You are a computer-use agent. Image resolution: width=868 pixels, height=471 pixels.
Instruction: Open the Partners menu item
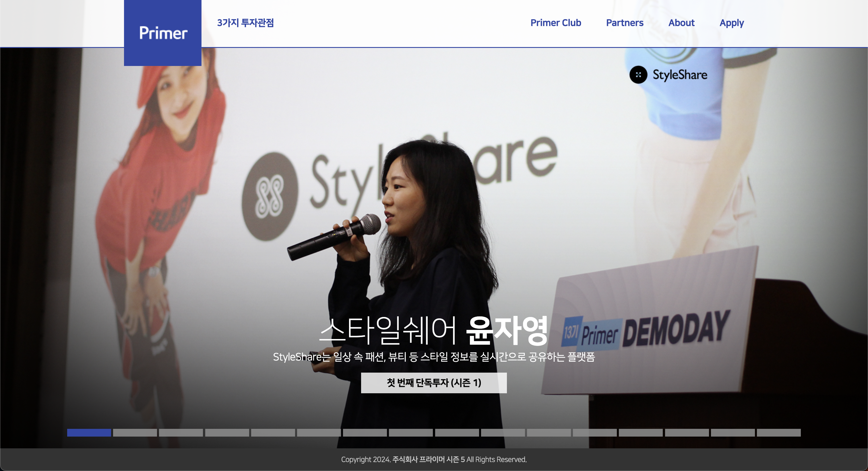pyautogui.click(x=625, y=23)
